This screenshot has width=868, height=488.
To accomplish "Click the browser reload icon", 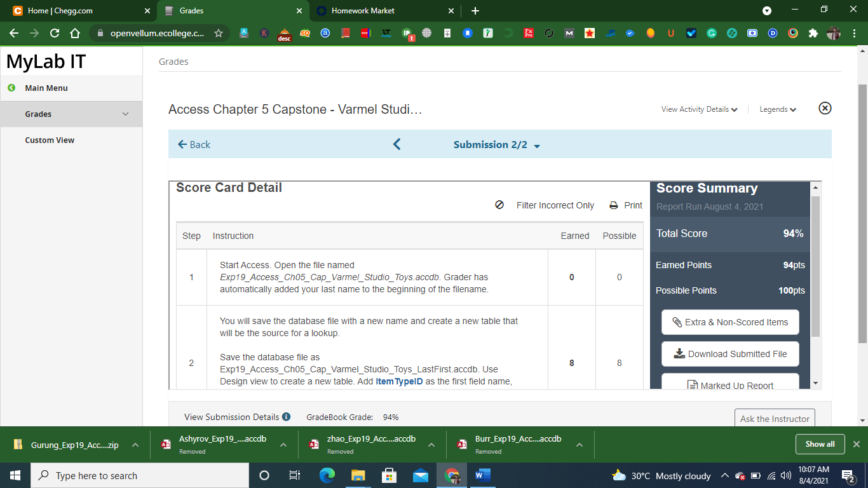I will (x=55, y=33).
